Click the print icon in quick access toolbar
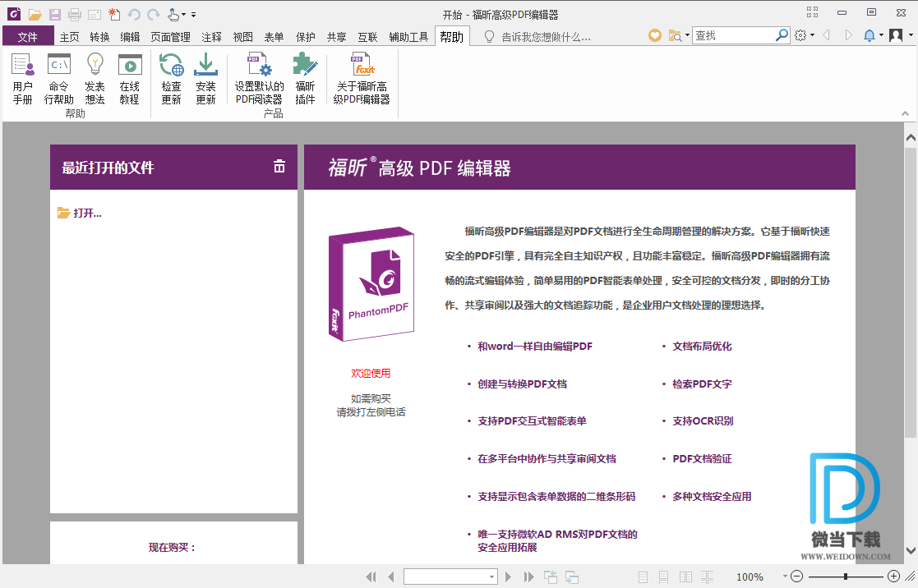 (74, 14)
